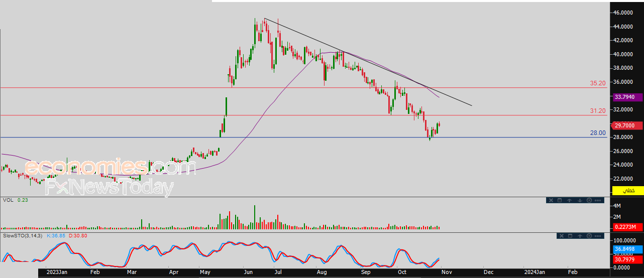Image resolution: width=644 pixels, height=278 pixels.
Task: Click the 0.2273M volume value tag
Action: click(628, 227)
